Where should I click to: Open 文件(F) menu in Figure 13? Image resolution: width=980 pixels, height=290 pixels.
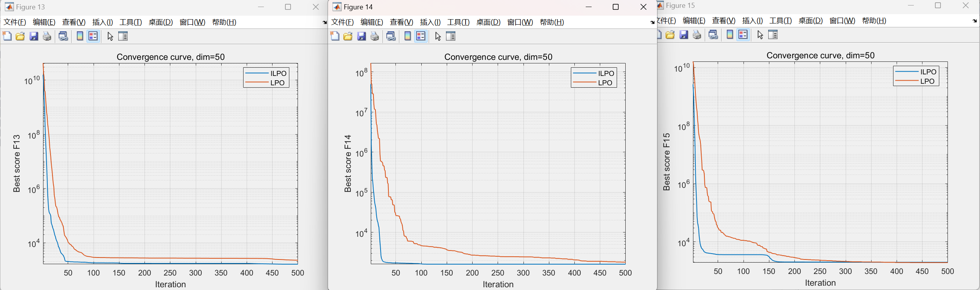(14, 22)
